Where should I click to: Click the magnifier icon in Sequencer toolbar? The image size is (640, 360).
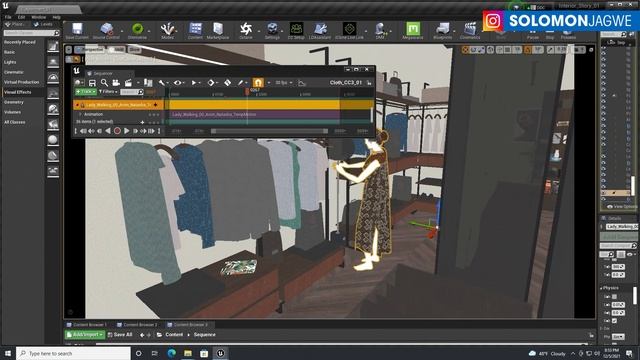pyautogui.click(x=104, y=83)
